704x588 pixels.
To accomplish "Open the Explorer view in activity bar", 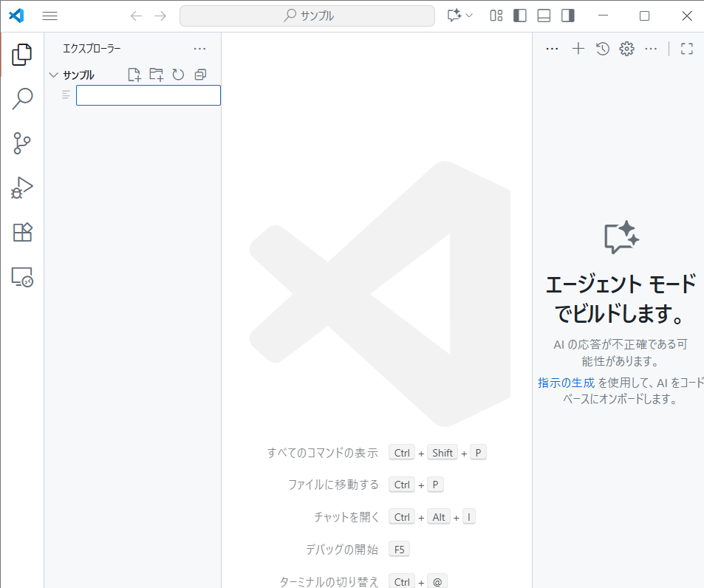I will pos(22,54).
